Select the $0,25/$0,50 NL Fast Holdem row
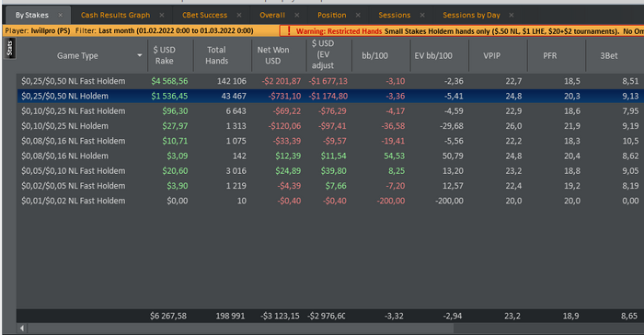 point(330,81)
